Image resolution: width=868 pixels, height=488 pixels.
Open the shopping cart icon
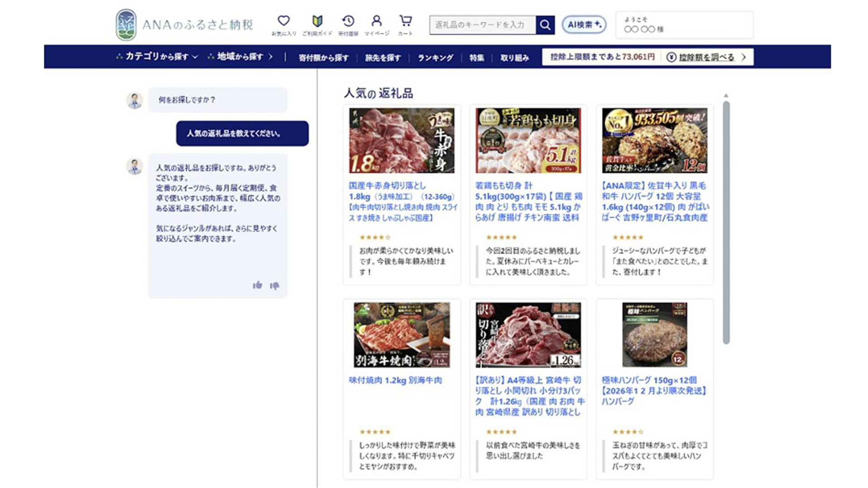[406, 21]
